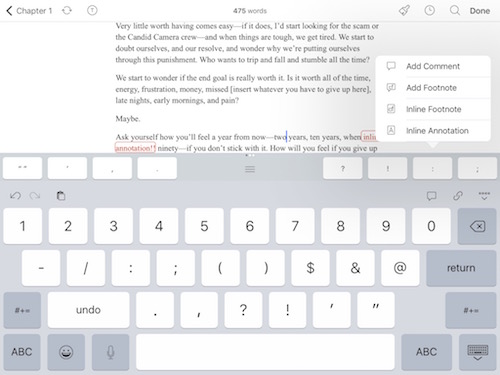
Task: Tap the dollar sign key
Action: [x=310, y=268]
